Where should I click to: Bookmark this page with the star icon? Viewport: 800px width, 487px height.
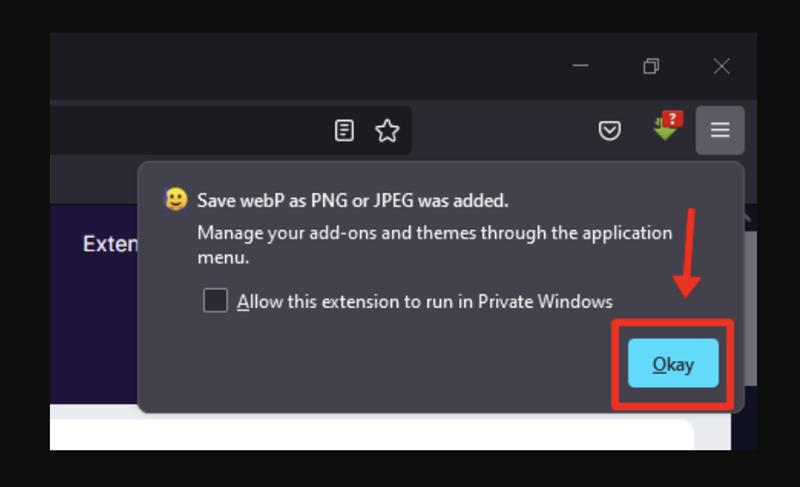click(387, 130)
